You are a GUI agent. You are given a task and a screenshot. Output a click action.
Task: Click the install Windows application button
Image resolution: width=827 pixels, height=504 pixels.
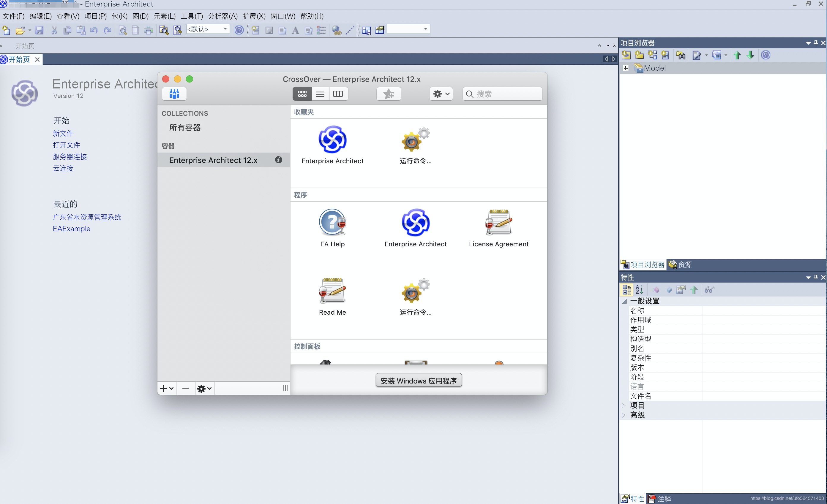pyautogui.click(x=419, y=380)
